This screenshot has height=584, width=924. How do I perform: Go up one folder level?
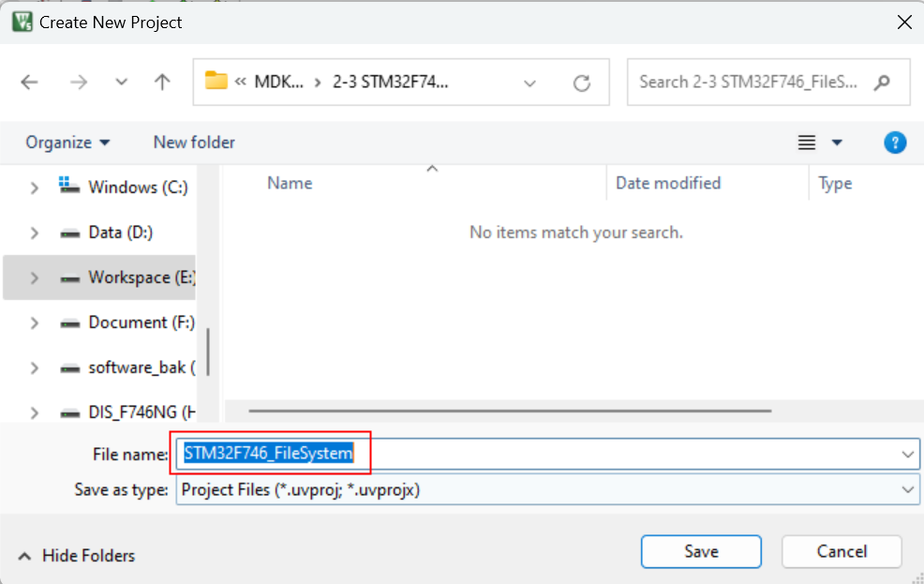click(162, 82)
